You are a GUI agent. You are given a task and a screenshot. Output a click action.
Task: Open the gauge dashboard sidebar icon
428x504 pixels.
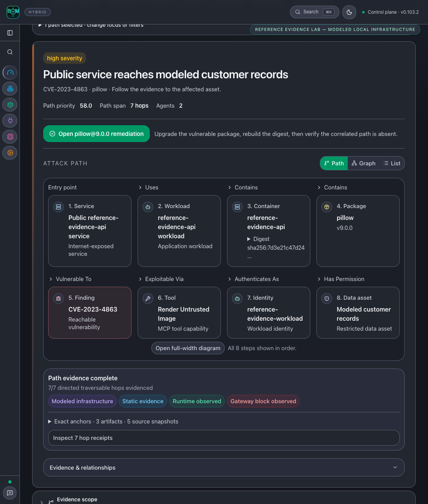click(x=10, y=73)
